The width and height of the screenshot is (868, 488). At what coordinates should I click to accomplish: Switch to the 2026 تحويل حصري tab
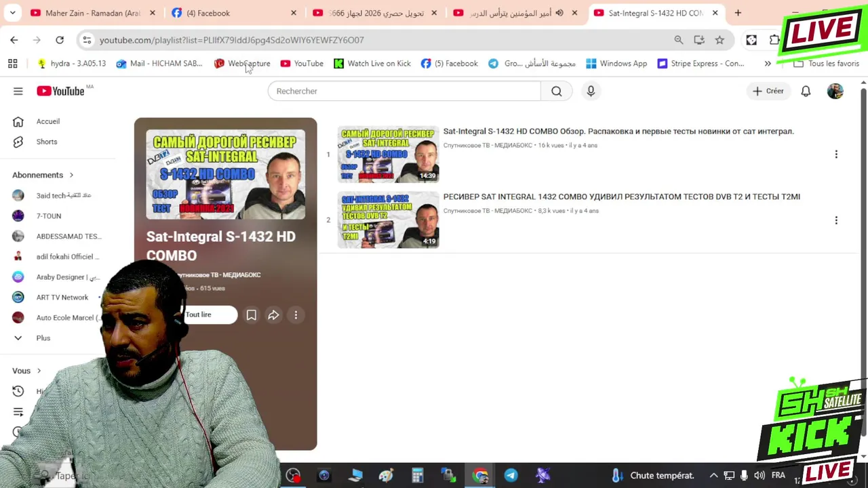pos(374,13)
